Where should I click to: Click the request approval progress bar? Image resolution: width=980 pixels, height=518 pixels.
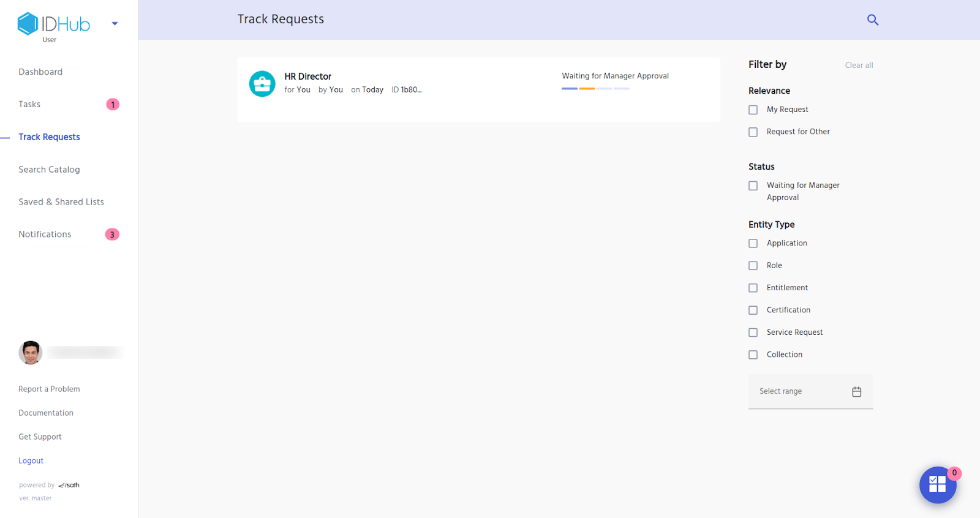click(595, 89)
